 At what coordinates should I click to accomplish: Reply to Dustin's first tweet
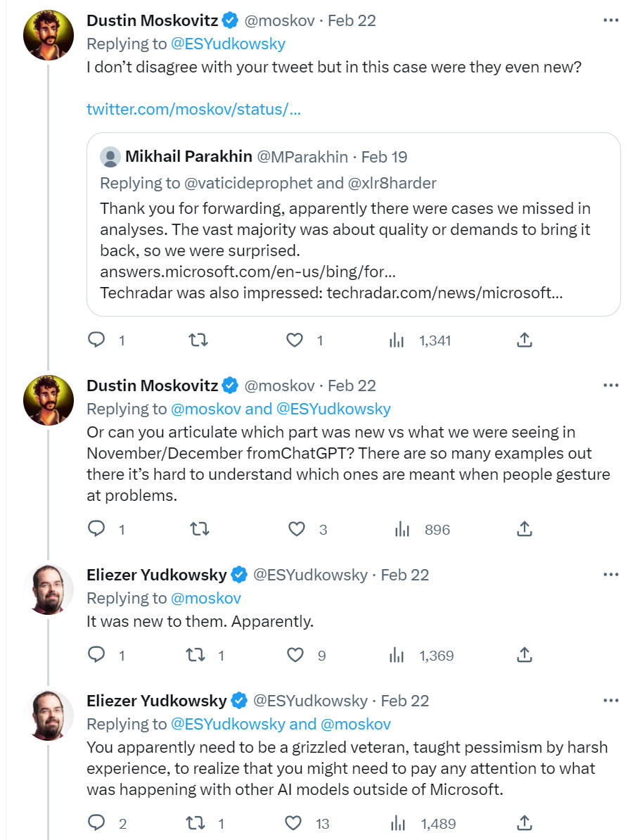[96, 341]
